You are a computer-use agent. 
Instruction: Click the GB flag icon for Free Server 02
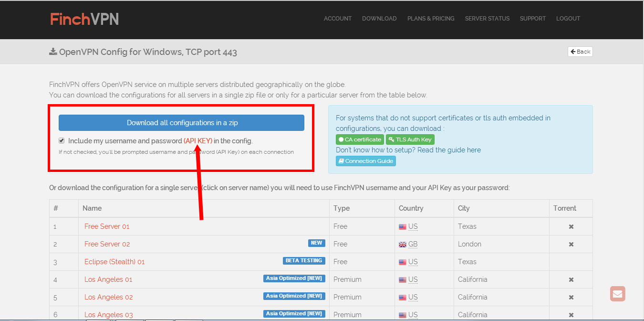pyautogui.click(x=403, y=245)
